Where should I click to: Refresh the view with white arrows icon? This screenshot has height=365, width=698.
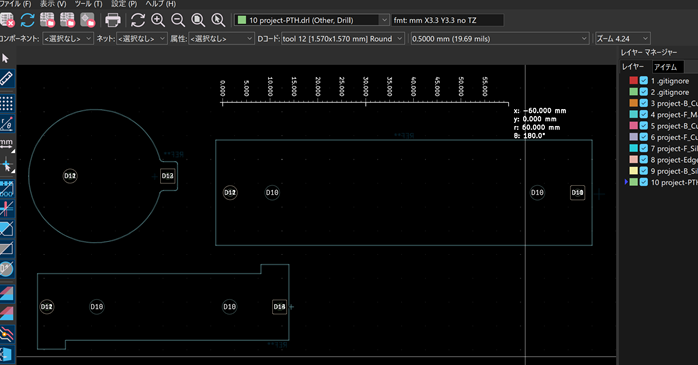point(138,20)
